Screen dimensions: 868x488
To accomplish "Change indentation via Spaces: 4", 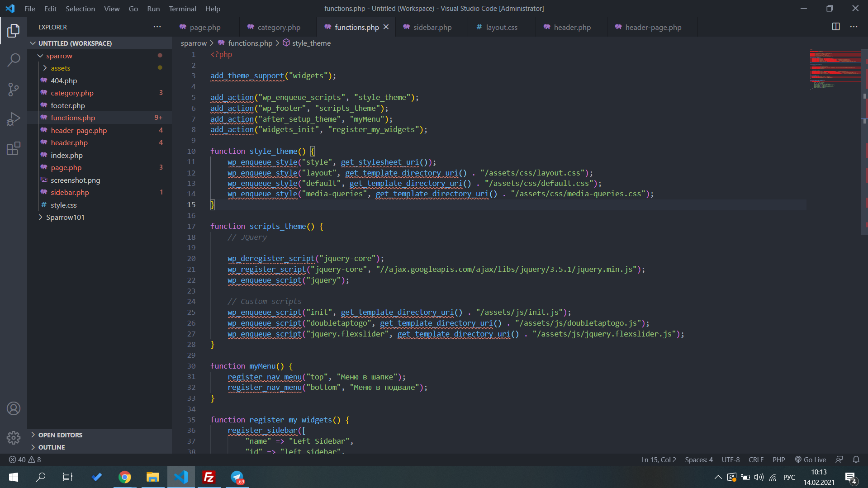I will [699, 460].
